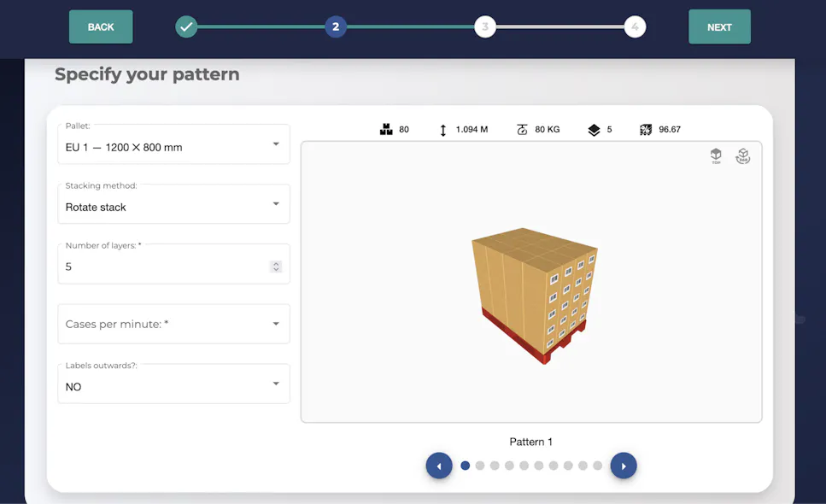Click the NEXT button

[x=719, y=26]
